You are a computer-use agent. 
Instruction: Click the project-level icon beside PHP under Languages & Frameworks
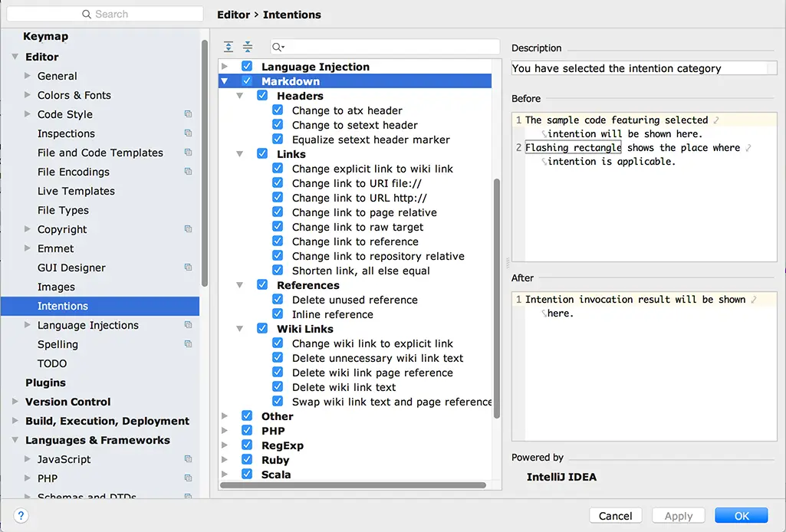tap(188, 478)
